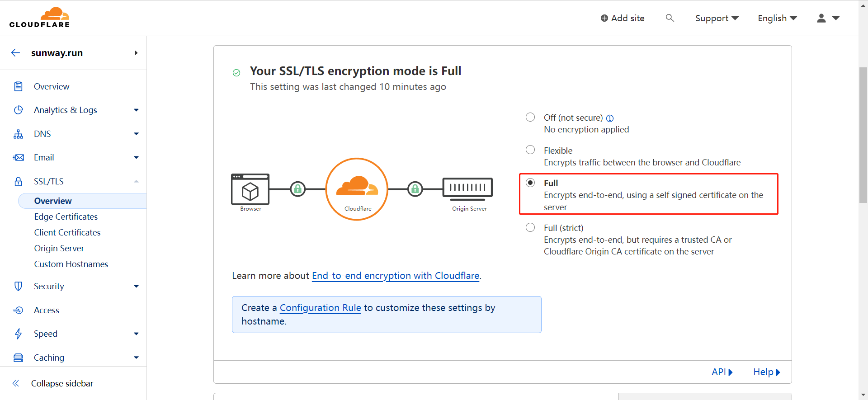This screenshot has width=868, height=400.
Task: Click the Email sidebar icon
Action: point(18,157)
